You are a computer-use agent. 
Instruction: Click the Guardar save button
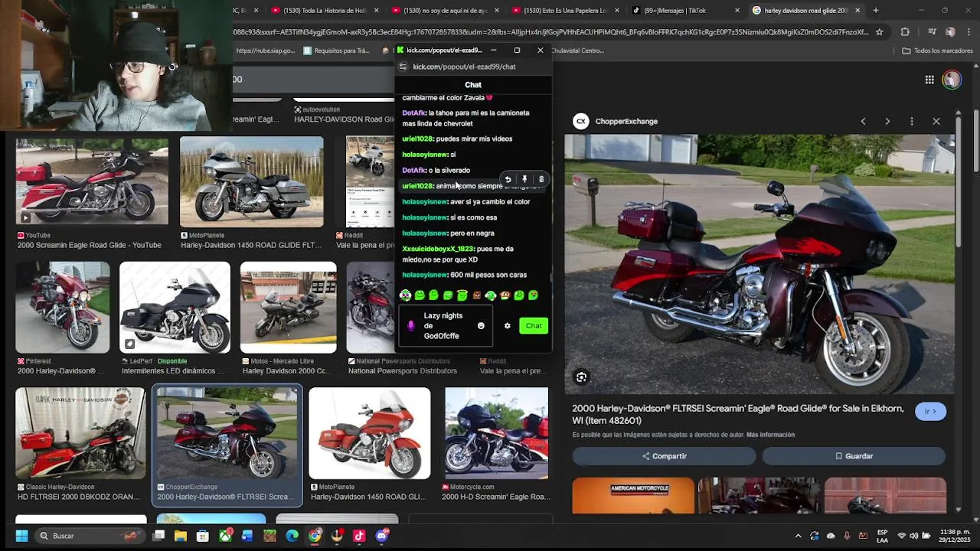(854, 456)
